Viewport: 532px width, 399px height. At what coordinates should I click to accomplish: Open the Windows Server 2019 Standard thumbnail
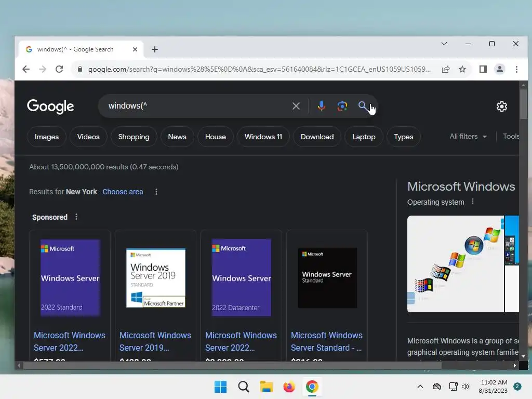coord(156,278)
